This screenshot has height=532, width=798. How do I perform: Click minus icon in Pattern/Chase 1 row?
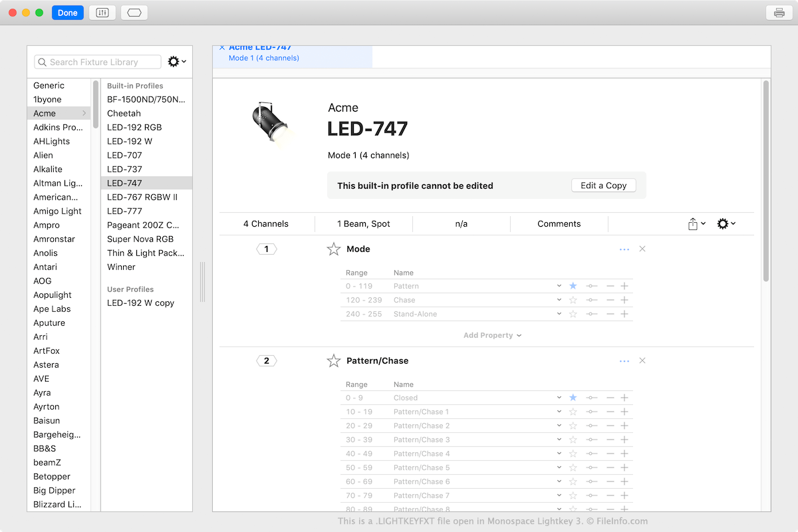[x=610, y=412]
